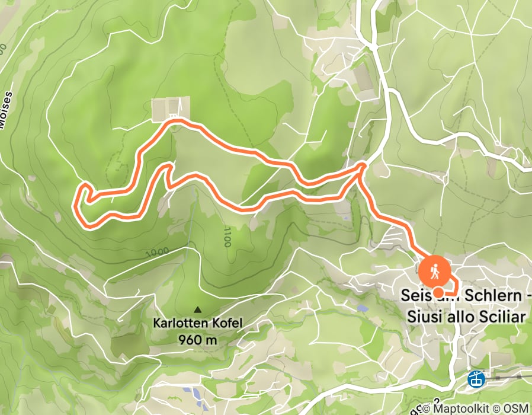This screenshot has width=532, height=415.
Task: Click the 1000 contour line label
Action: point(158,252)
